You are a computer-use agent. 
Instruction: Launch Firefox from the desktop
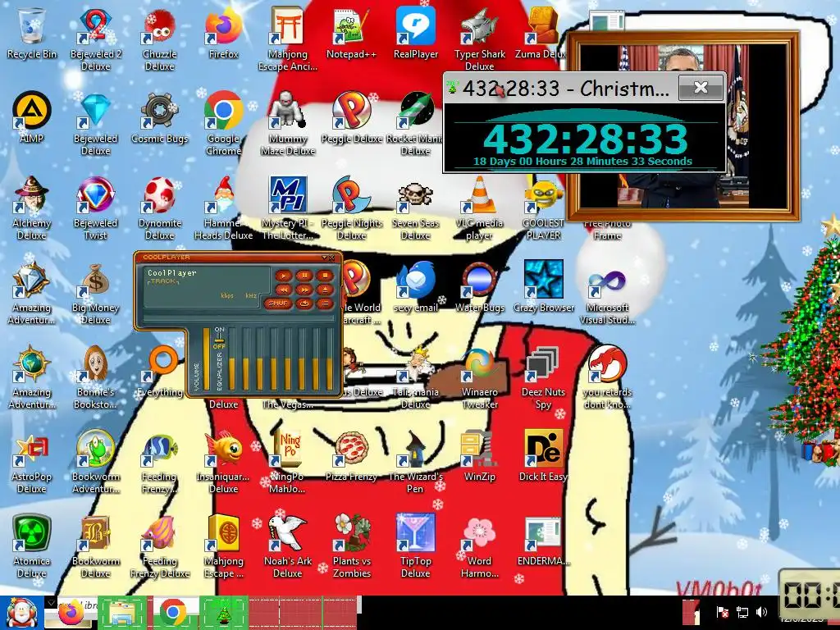[223, 33]
